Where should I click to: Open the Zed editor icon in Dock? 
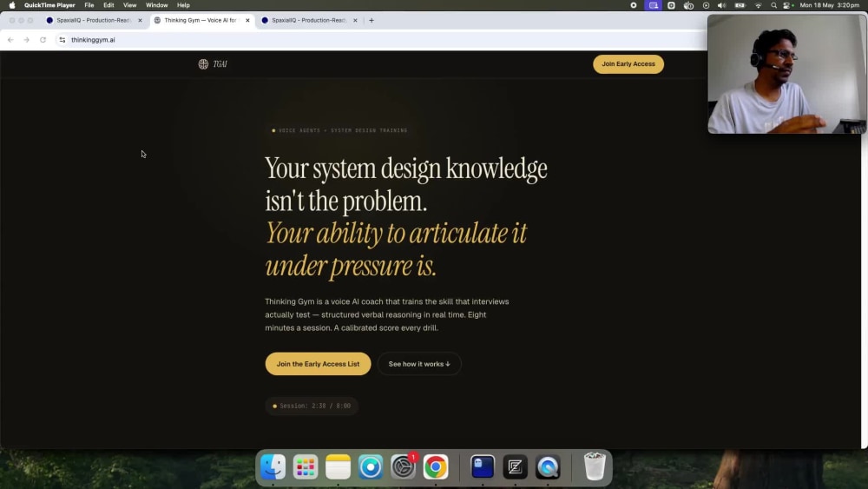tap(515, 466)
